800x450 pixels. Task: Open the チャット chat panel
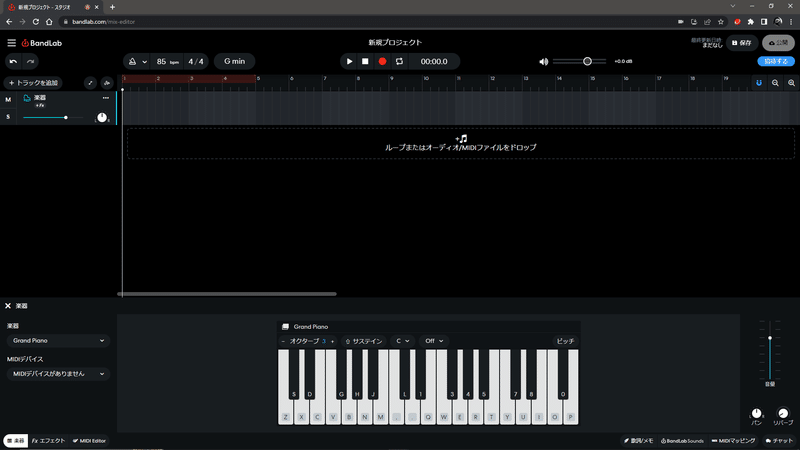(780, 441)
